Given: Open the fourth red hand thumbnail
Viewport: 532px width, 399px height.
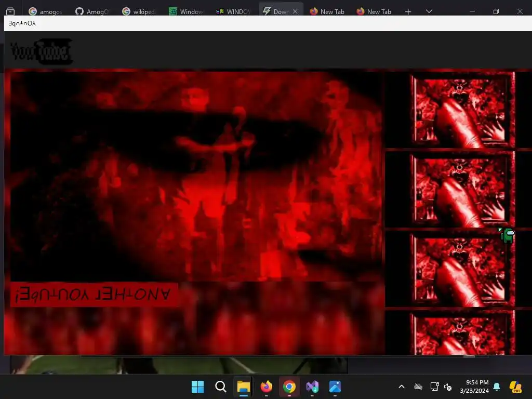Looking at the screenshot, I should (x=463, y=333).
